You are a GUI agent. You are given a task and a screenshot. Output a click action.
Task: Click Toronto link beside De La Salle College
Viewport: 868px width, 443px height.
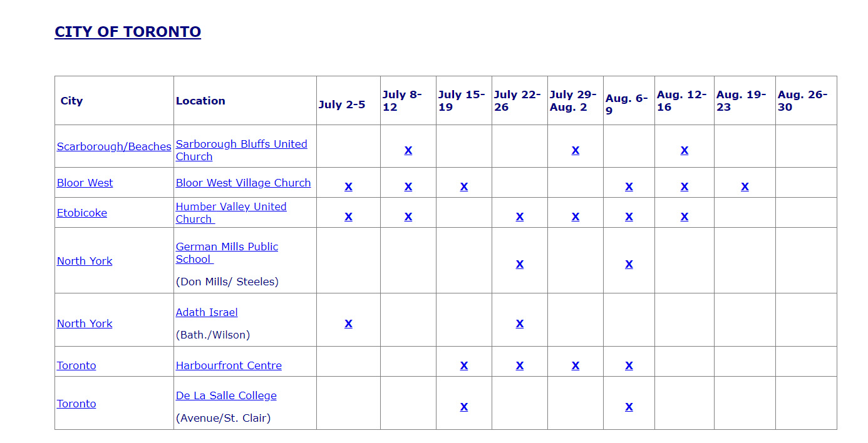[x=76, y=404]
